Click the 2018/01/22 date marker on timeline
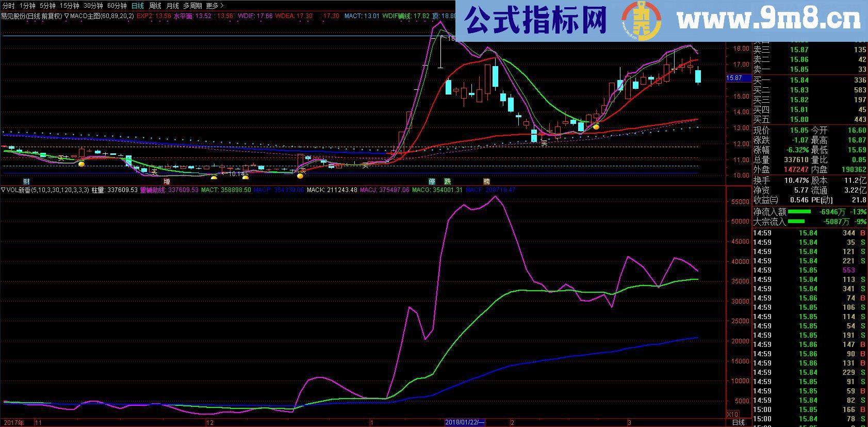This screenshot has width=868, height=427. coord(465,423)
